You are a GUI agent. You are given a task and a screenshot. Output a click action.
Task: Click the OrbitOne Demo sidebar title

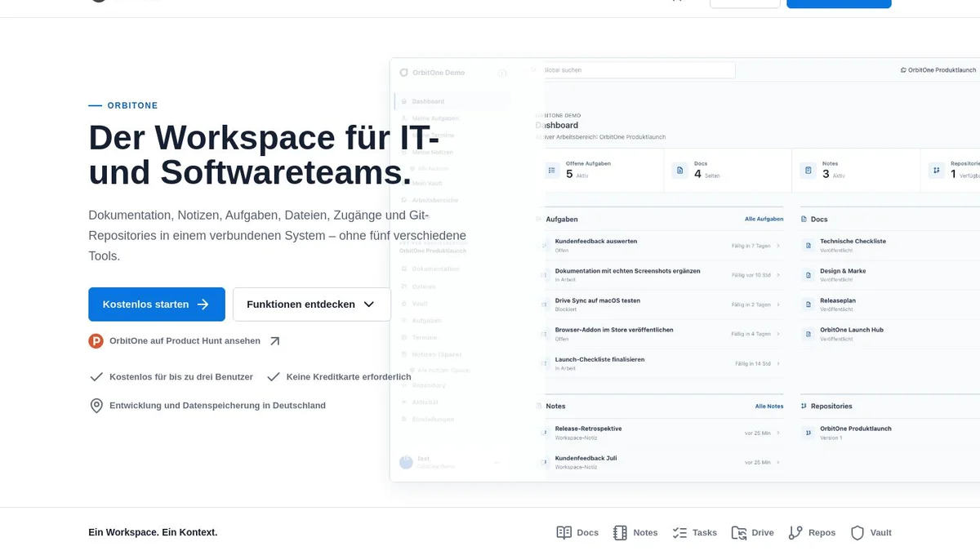coord(439,73)
